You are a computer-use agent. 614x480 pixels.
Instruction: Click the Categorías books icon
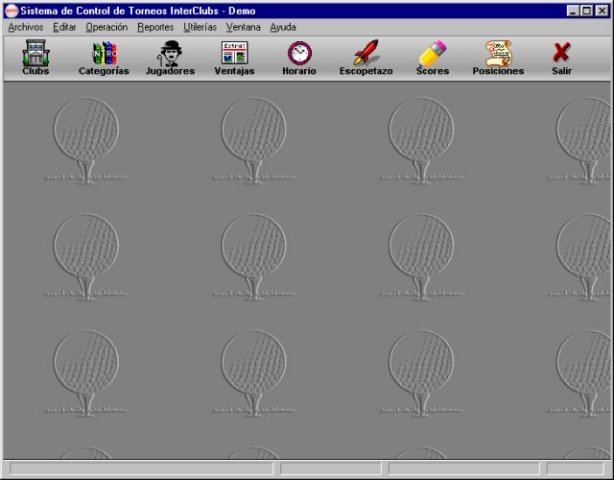tap(104, 58)
